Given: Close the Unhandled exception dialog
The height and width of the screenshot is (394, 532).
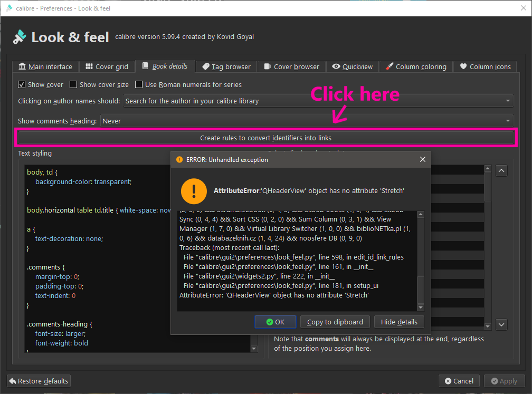Looking at the screenshot, I should coord(422,159).
